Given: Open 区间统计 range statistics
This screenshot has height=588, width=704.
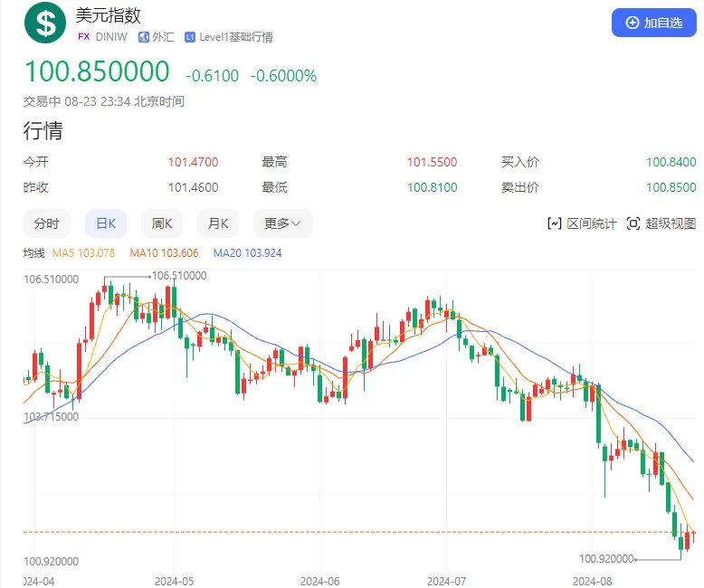Looking at the screenshot, I should (582, 223).
